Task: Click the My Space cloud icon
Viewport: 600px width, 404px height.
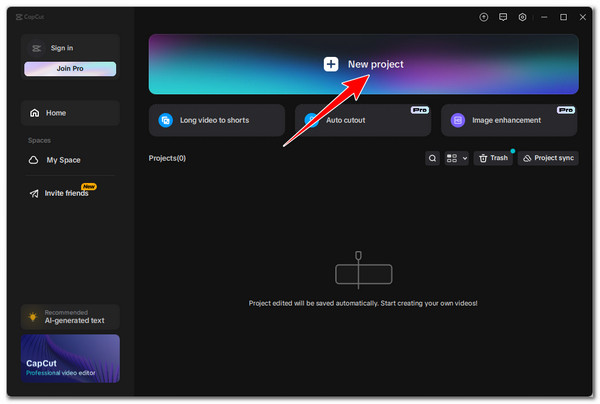Action: click(x=34, y=160)
